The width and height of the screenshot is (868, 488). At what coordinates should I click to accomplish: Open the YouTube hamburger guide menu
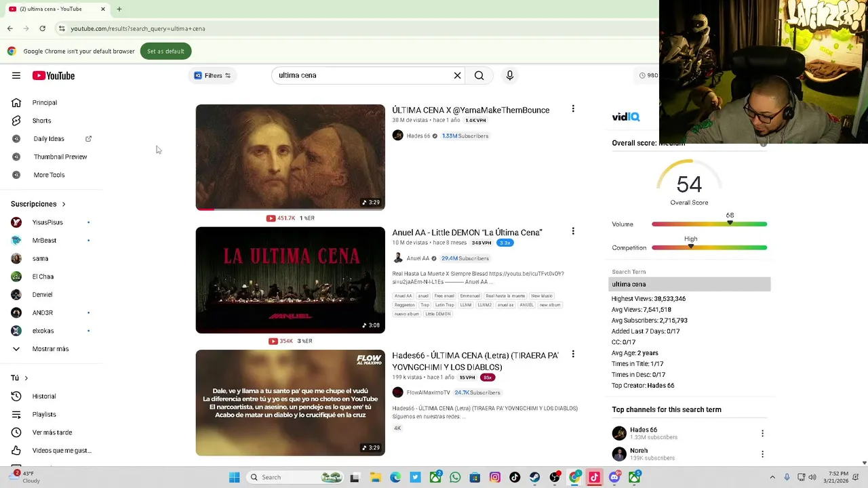pos(16,75)
